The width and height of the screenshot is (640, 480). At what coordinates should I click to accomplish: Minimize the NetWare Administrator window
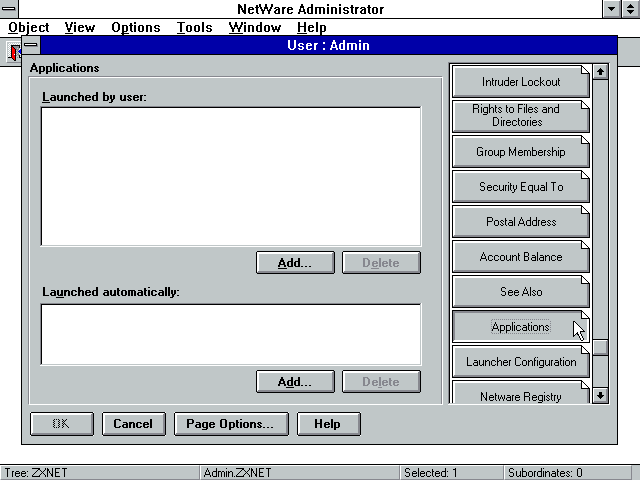point(611,9)
